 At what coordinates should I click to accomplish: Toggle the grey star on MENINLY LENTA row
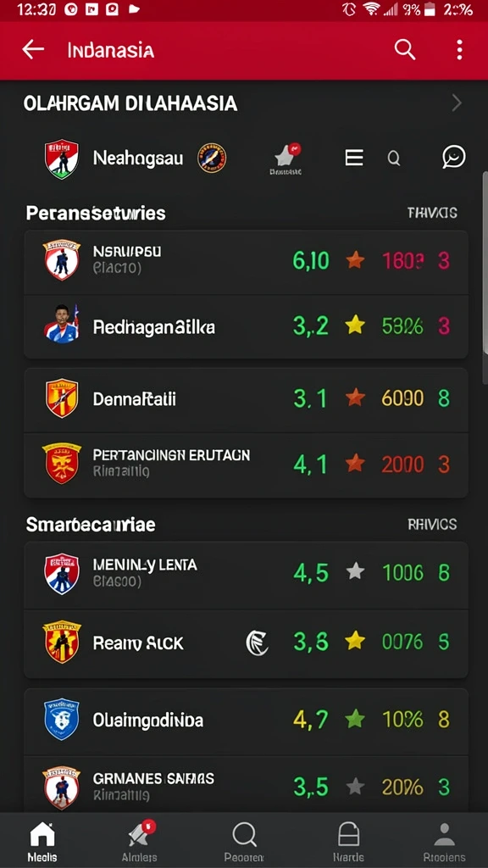[355, 571]
